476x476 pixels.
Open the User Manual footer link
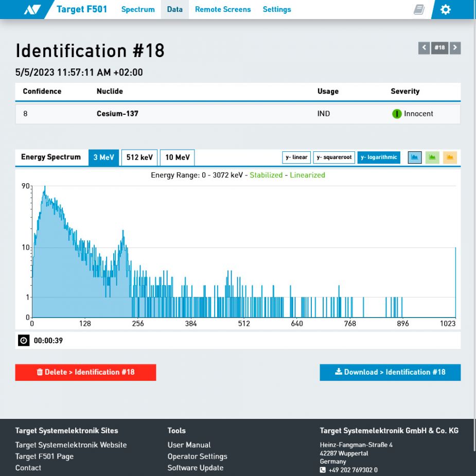[189, 445]
